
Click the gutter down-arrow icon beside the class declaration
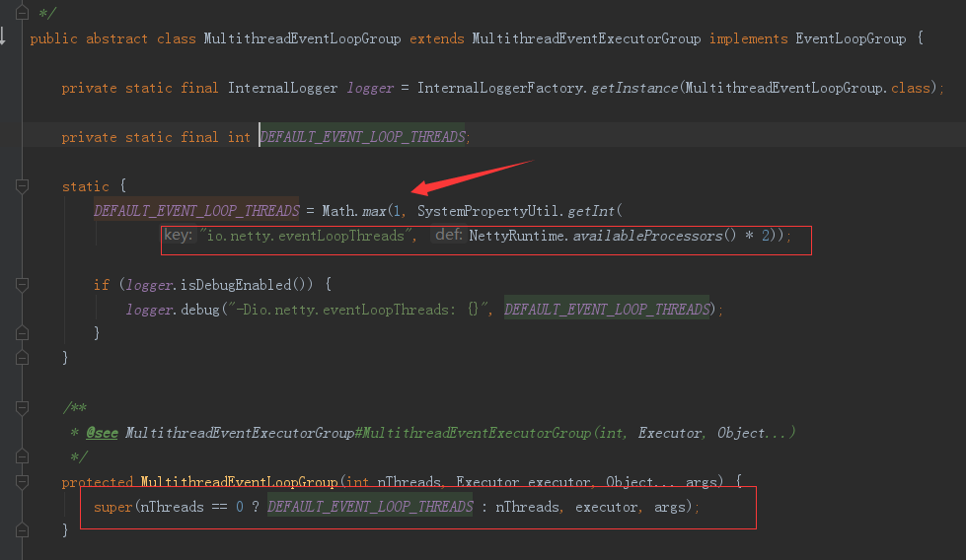point(3,35)
